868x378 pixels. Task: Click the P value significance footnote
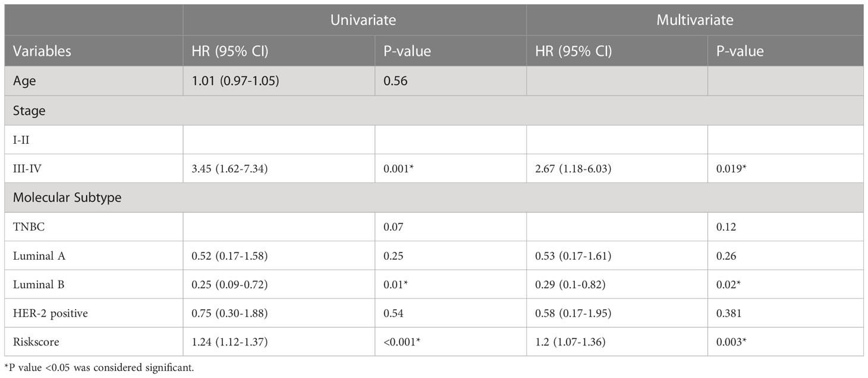pos(99,368)
